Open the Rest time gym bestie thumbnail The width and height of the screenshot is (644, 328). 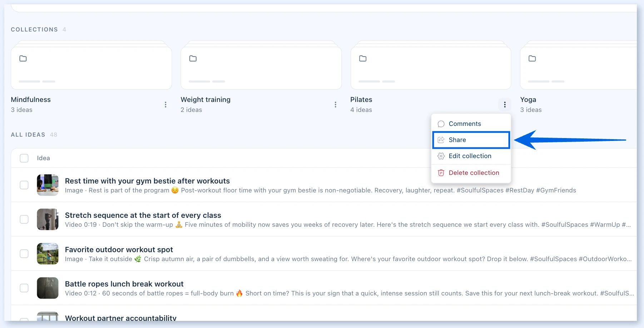coord(48,185)
